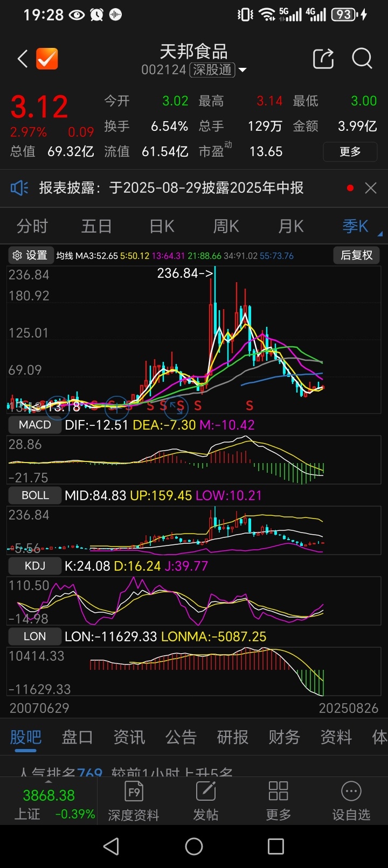Open the search magnifier icon
The image size is (388, 868).
[x=362, y=59]
